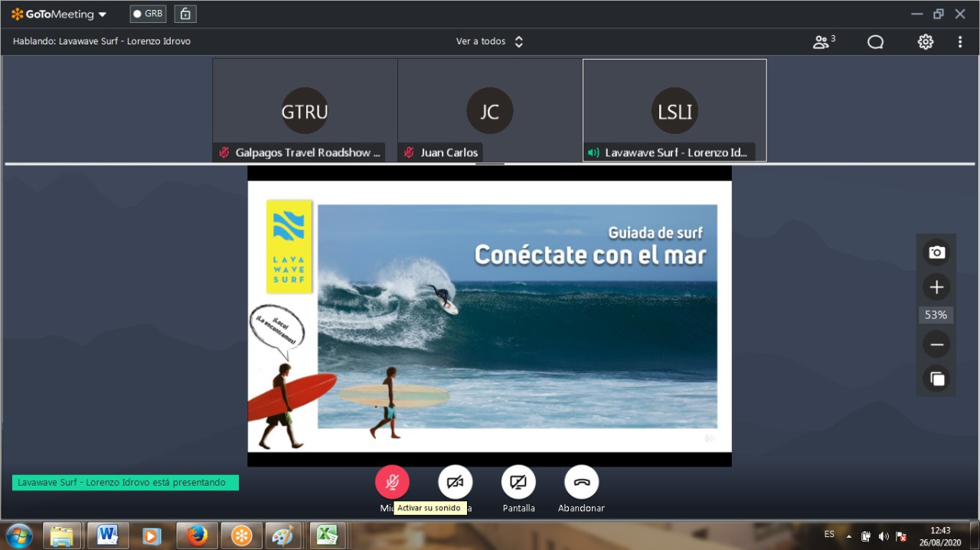
Task: Unmute the microphone button
Action: tap(392, 482)
